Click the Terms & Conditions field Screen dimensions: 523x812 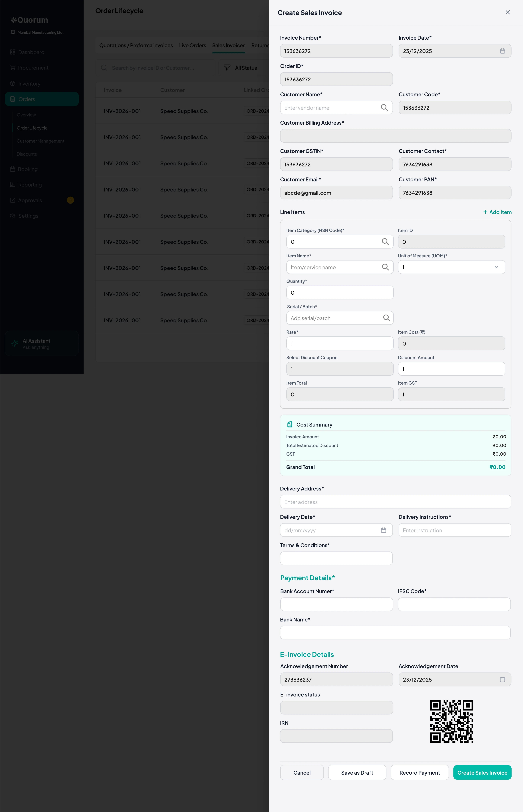(x=336, y=558)
